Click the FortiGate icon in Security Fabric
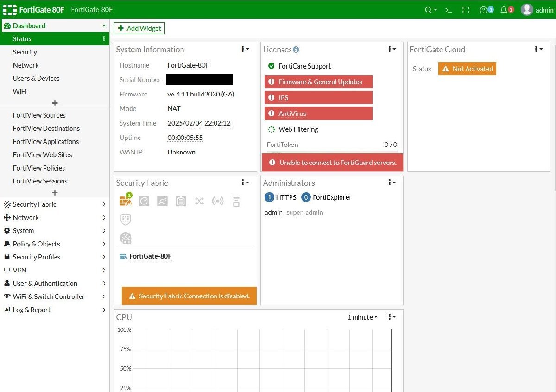556x392 pixels. pyautogui.click(x=126, y=200)
